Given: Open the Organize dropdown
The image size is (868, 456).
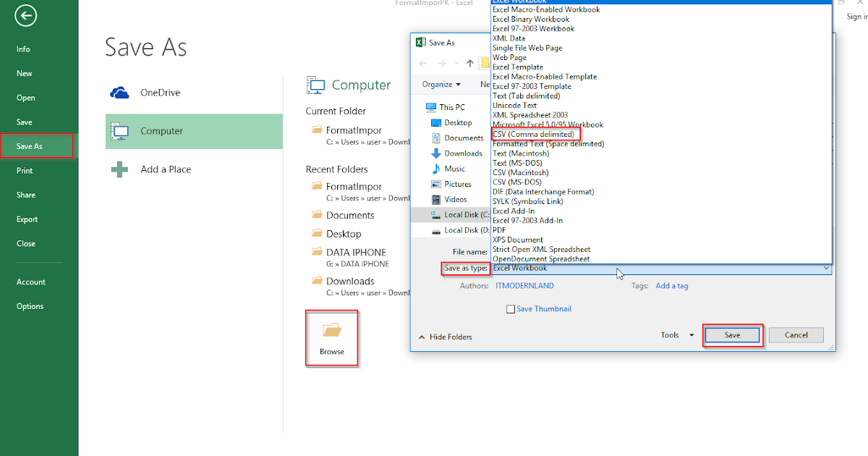Looking at the screenshot, I should click(440, 84).
